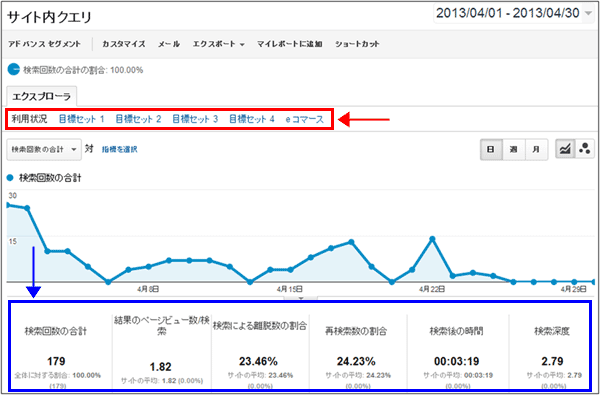Set graph interval to 月

pos(536,149)
